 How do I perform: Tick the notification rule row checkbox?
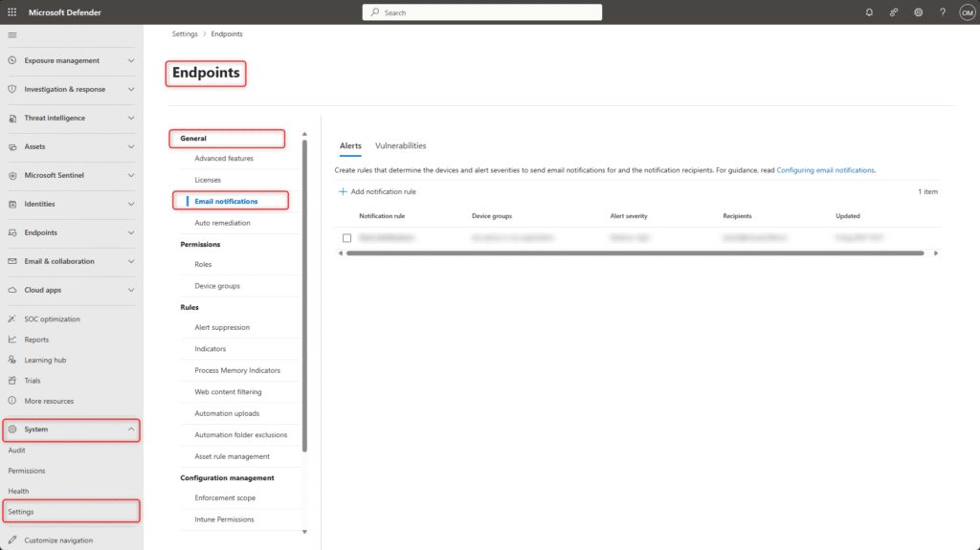[347, 237]
